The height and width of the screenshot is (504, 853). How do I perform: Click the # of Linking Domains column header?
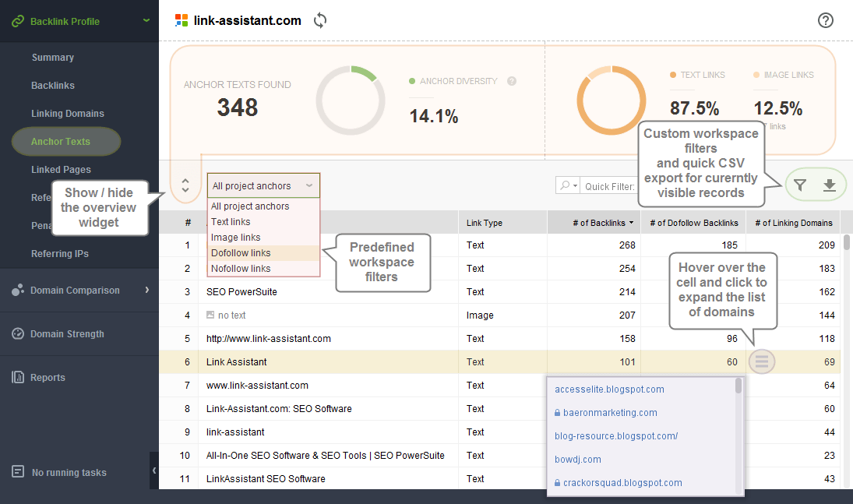794,223
